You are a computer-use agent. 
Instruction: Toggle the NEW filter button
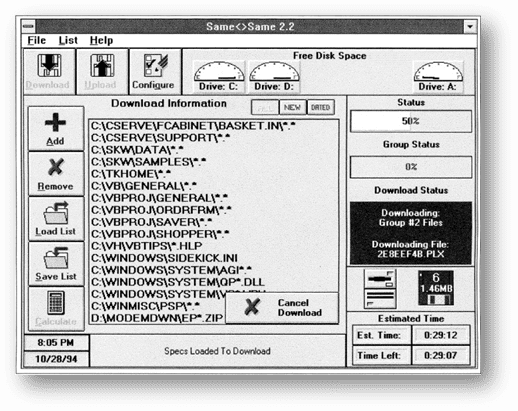click(x=292, y=107)
